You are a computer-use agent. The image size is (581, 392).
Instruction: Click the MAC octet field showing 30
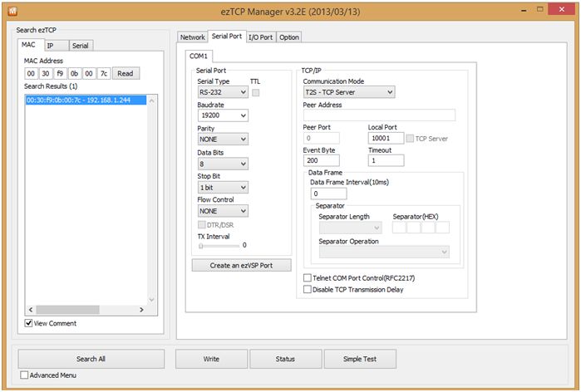46,73
